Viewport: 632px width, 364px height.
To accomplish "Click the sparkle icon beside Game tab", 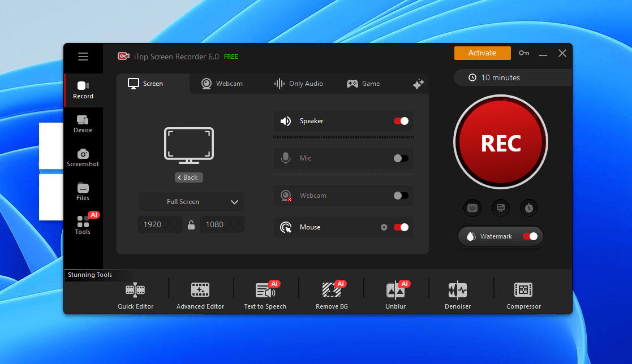I will click(x=418, y=84).
